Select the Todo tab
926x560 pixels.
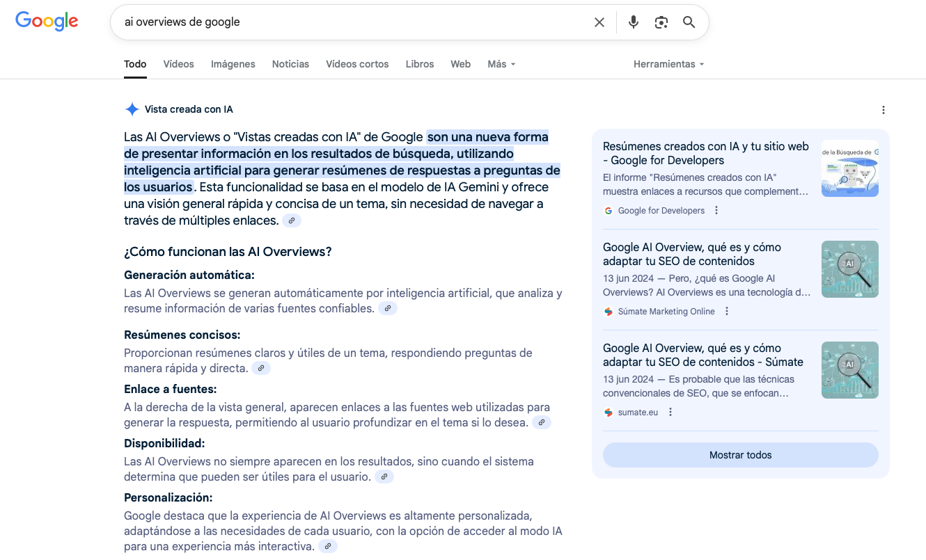[135, 64]
